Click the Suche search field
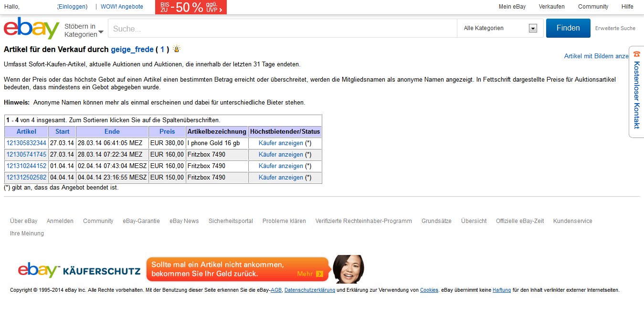Viewport: 644px width, 318px height. (x=283, y=28)
